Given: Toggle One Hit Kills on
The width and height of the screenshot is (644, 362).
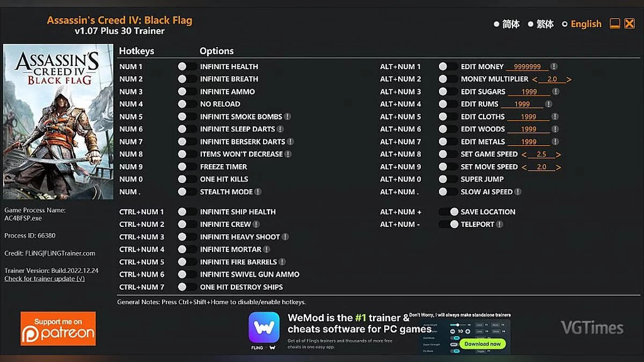Looking at the screenshot, I should point(187,179).
